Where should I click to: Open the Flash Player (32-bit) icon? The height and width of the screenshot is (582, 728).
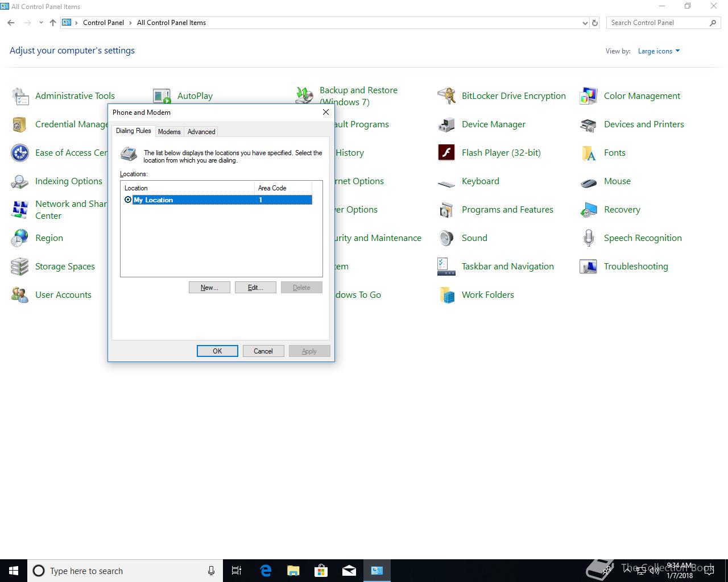[446, 153]
